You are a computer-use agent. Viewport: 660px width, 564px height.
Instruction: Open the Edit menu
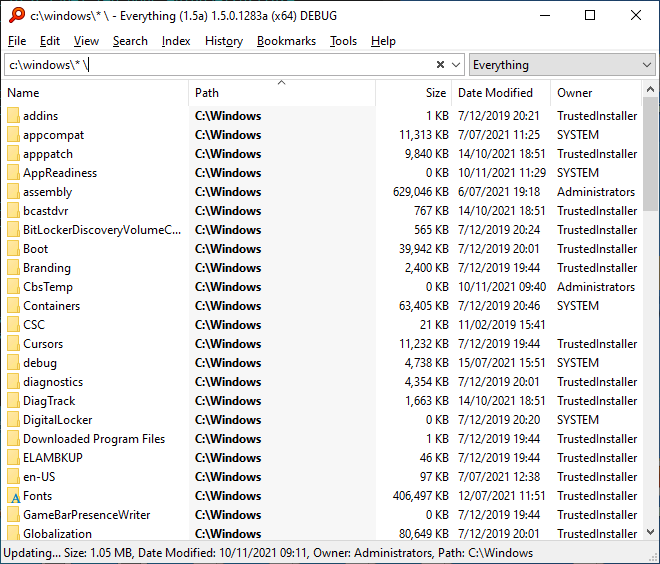50,41
